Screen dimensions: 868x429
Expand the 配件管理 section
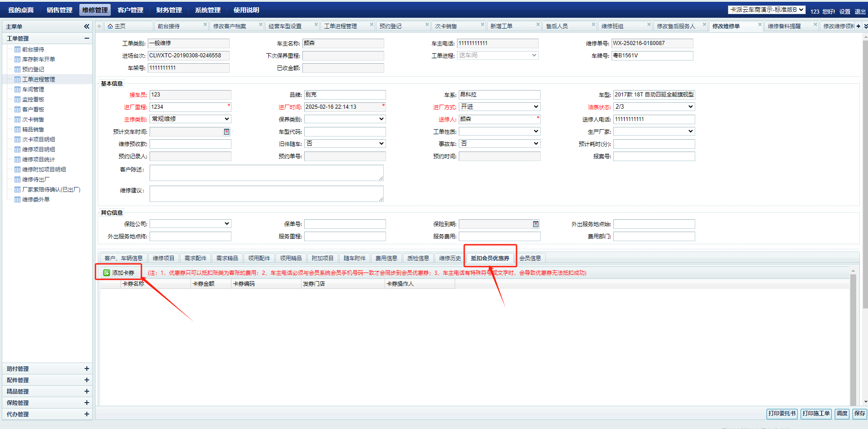86,380
